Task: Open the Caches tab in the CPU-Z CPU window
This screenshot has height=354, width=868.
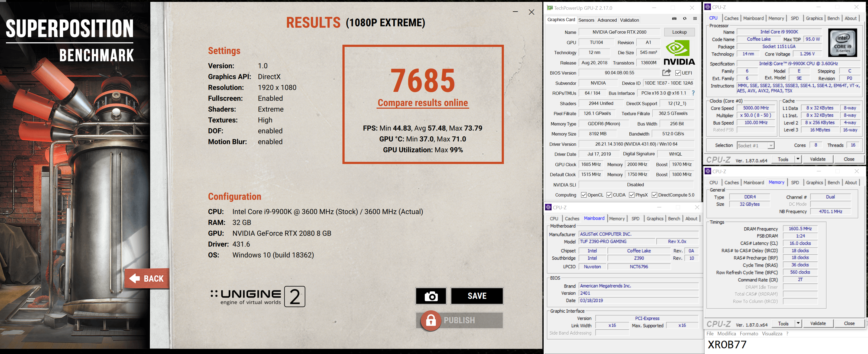Action: [x=731, y=18]
